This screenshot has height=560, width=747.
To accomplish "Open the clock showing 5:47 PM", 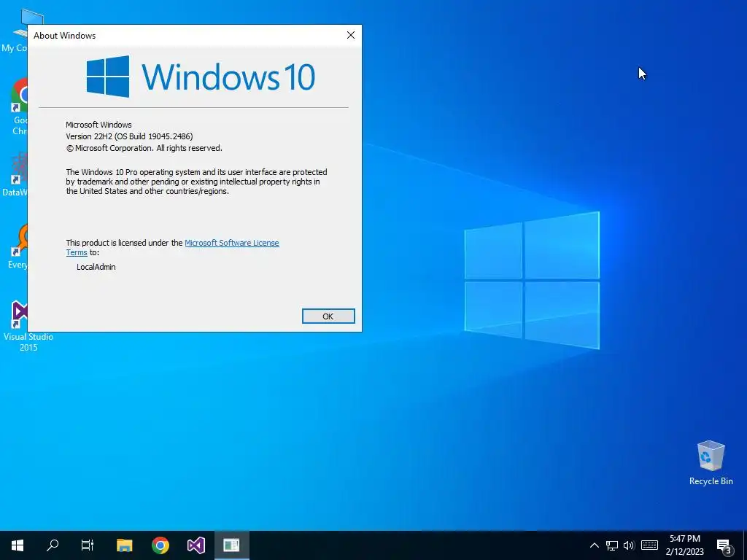I will point(684,545).
